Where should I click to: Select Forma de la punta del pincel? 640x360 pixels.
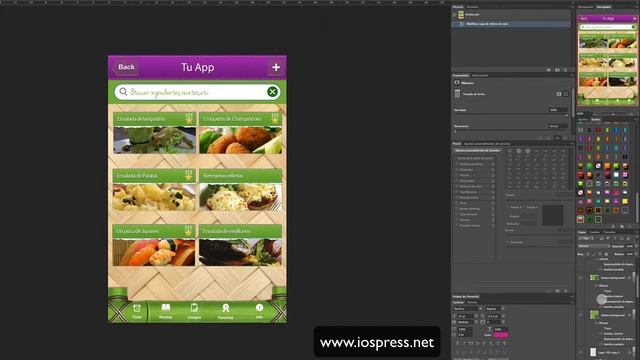click(x=475, y=158)
